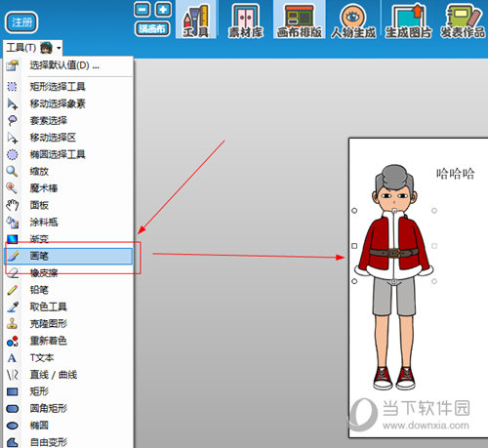
Task: Select the 直线 / 曲线 line tool icon
Action: pos(13,375)
